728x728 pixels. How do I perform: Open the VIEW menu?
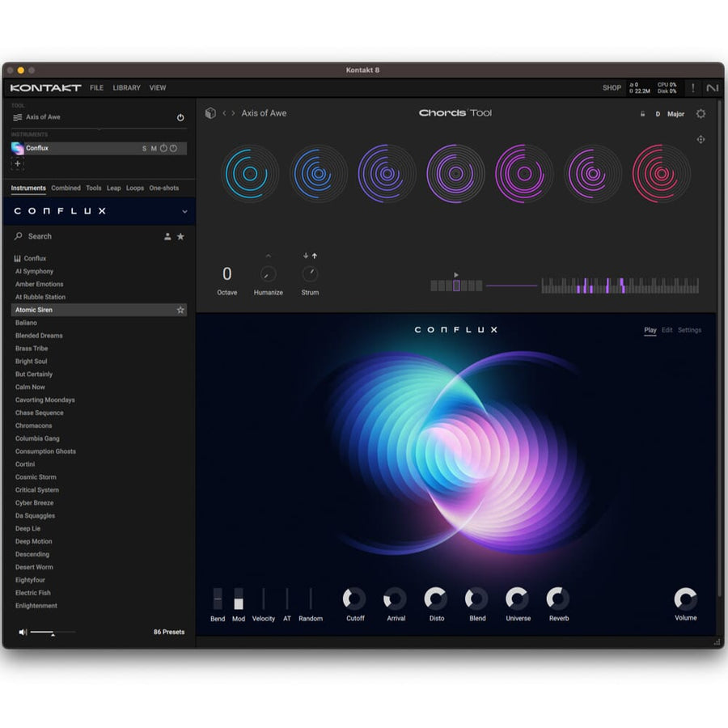click(158, 87)
